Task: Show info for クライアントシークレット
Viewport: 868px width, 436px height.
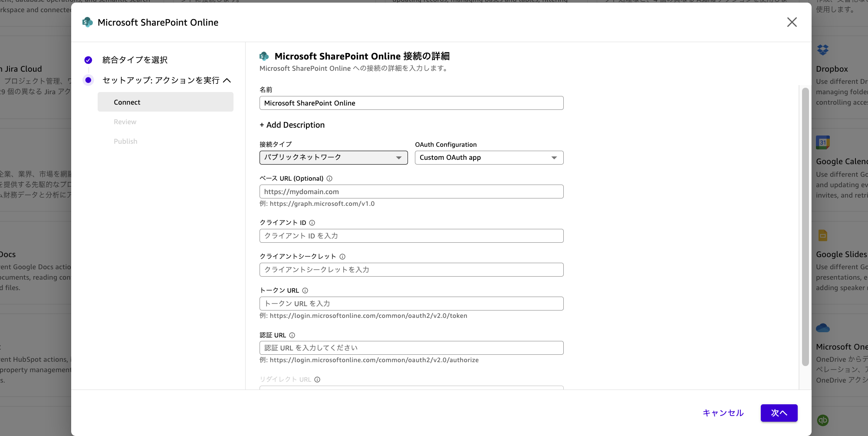Action: coord(342,257)
